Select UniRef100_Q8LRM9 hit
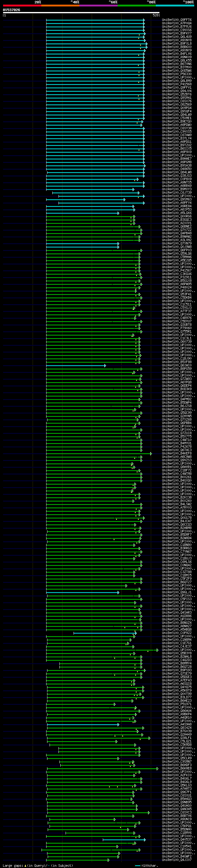 pos(177,81)
